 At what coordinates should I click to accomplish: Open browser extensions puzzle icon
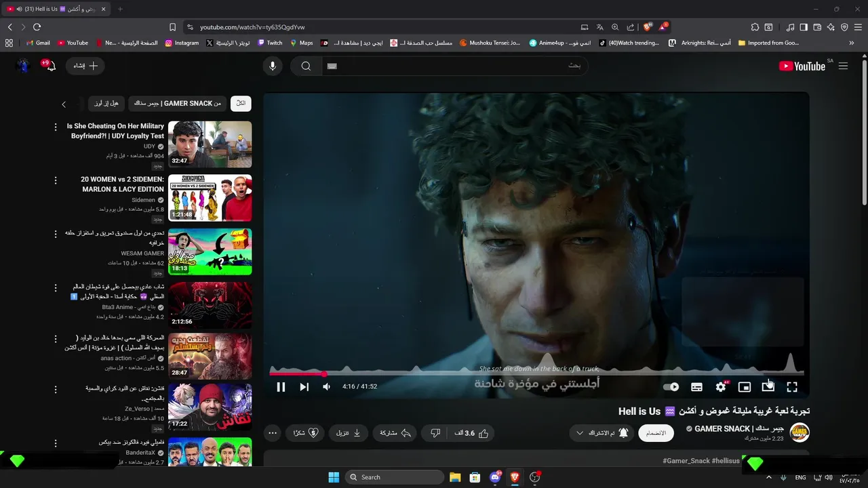(x=755, y=27)
